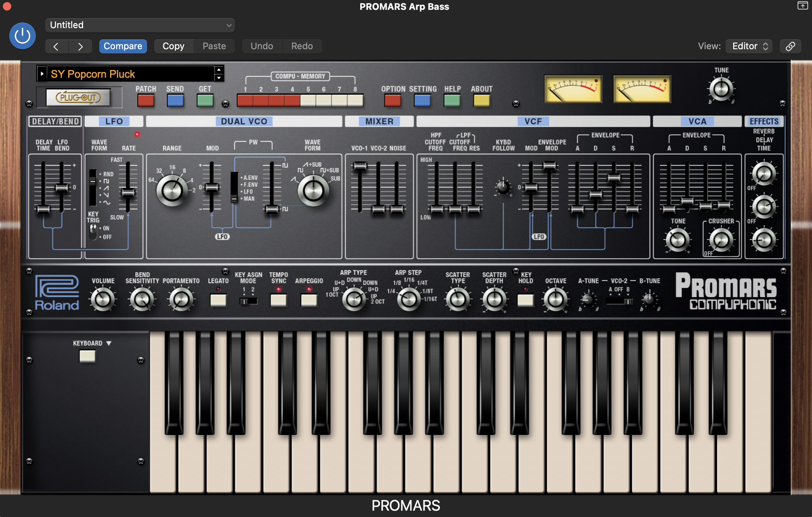The width and height of the screenshot is (812, 517).
Task: Select Compu-Memory slot 1
Action: tap(245, 101)
